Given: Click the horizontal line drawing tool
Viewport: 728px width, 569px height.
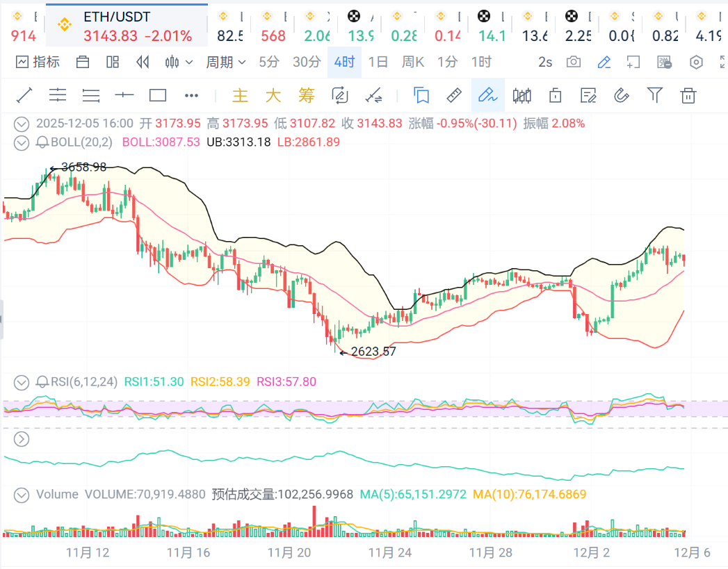Looking at the screenshot, I should pos(124,95).
